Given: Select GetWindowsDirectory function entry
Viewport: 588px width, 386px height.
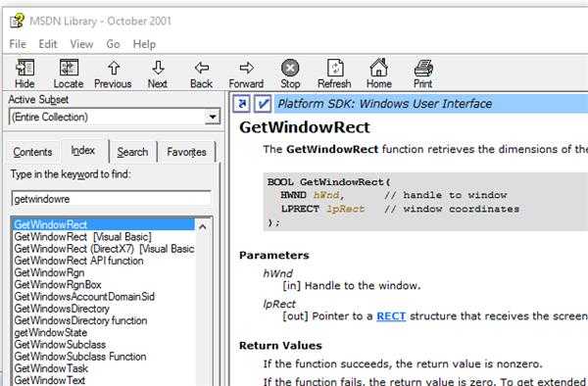Looking at the screenshot, I should [80, 320].
